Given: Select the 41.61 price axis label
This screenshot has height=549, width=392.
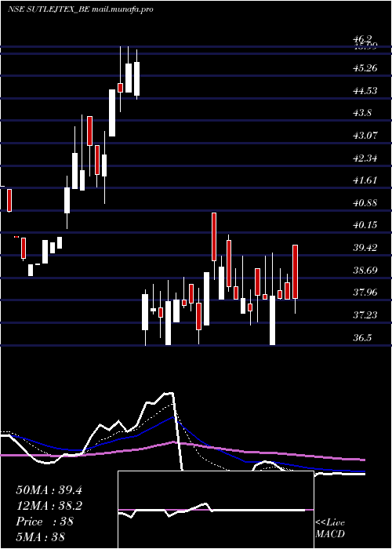Looking at the screenshot, I should (365, 180).
